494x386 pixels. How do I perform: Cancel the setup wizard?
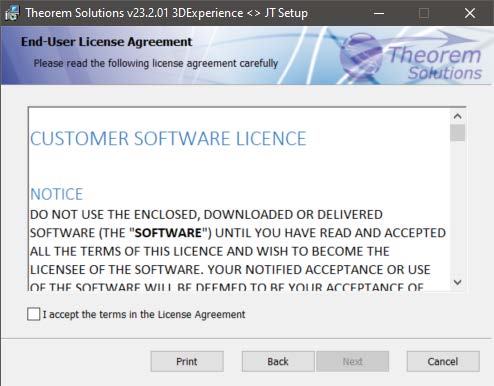443,361
